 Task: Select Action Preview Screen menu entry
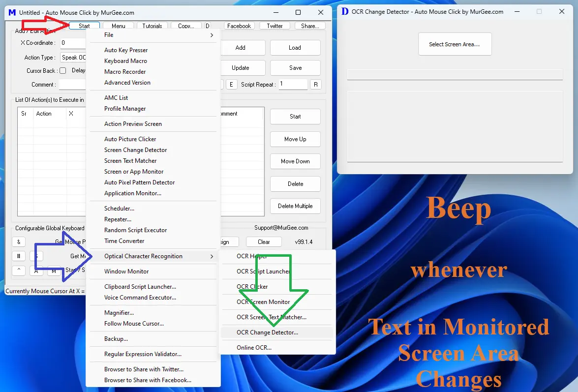click(x=153, y=124)
